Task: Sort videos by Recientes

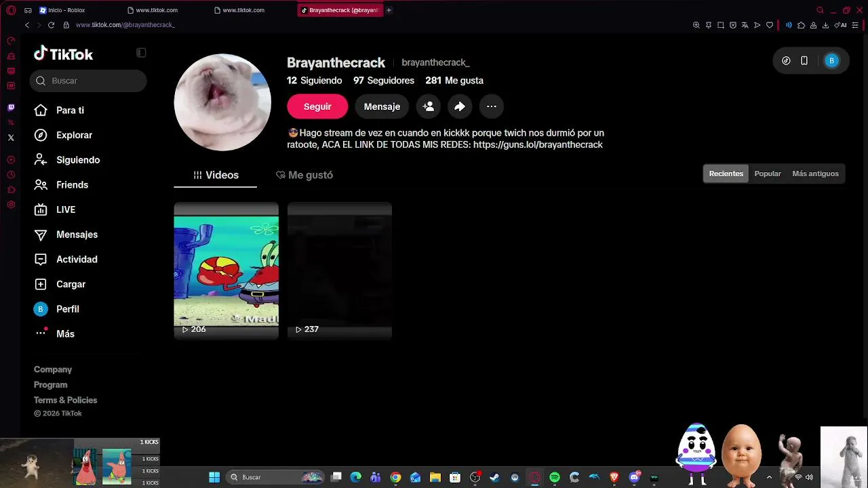Action: coord(726,174)
